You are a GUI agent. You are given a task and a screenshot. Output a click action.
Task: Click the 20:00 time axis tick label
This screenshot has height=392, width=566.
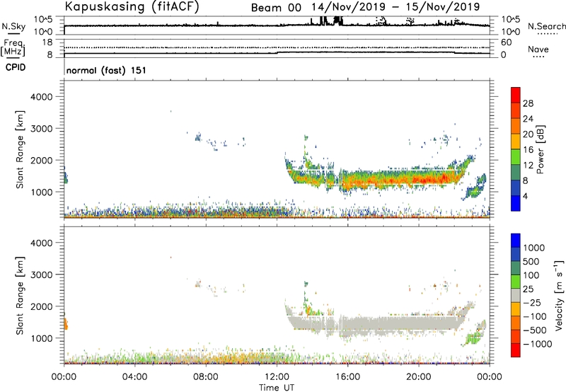(x=418, y=377)
